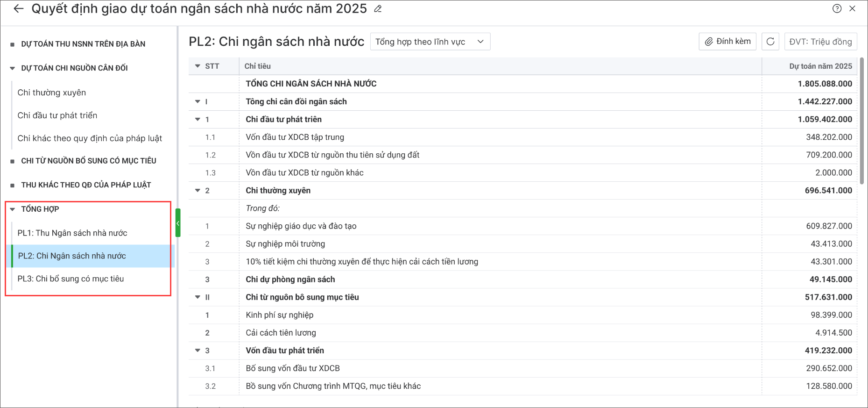Open the help question mark icon

pyautogui.click(x=837, y=8)
